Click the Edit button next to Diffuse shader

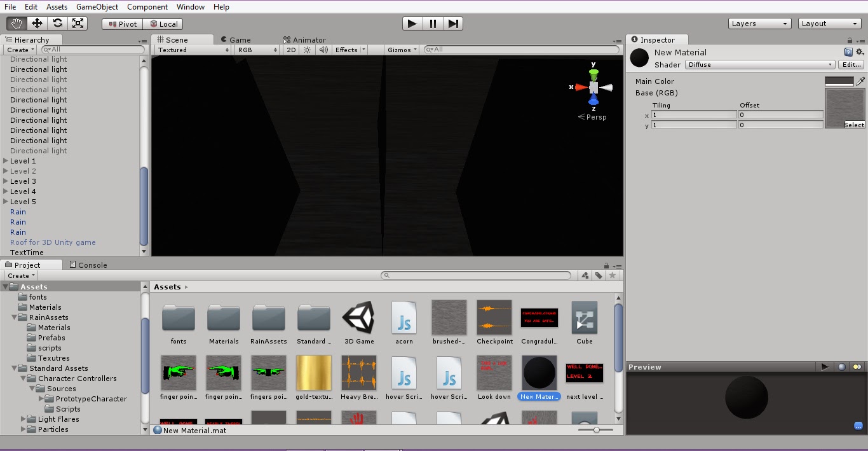(x=853, y=64)
